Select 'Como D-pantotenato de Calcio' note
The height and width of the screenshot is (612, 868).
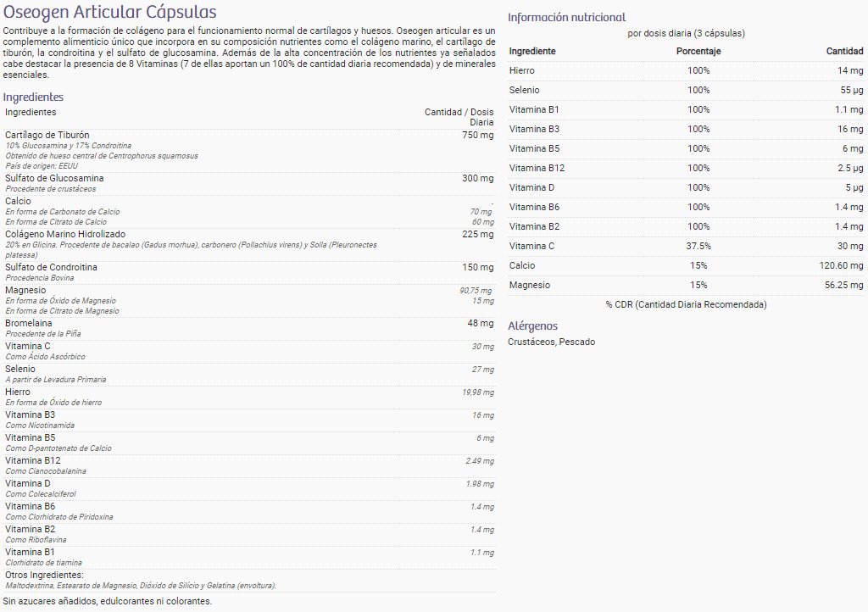coord(58,448)
